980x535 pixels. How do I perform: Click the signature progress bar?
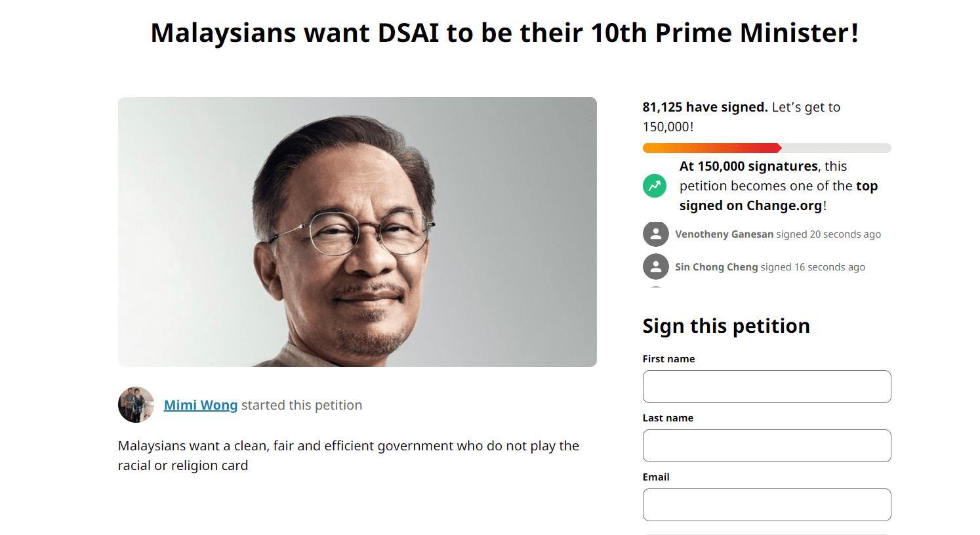pyautogui.click(x=766, y=148)
